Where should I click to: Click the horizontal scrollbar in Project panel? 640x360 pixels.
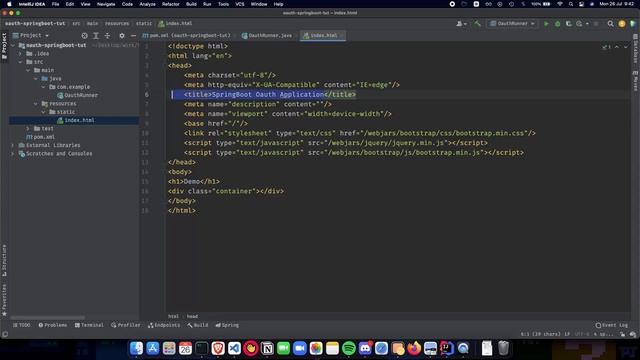click(x=47, y=318)
